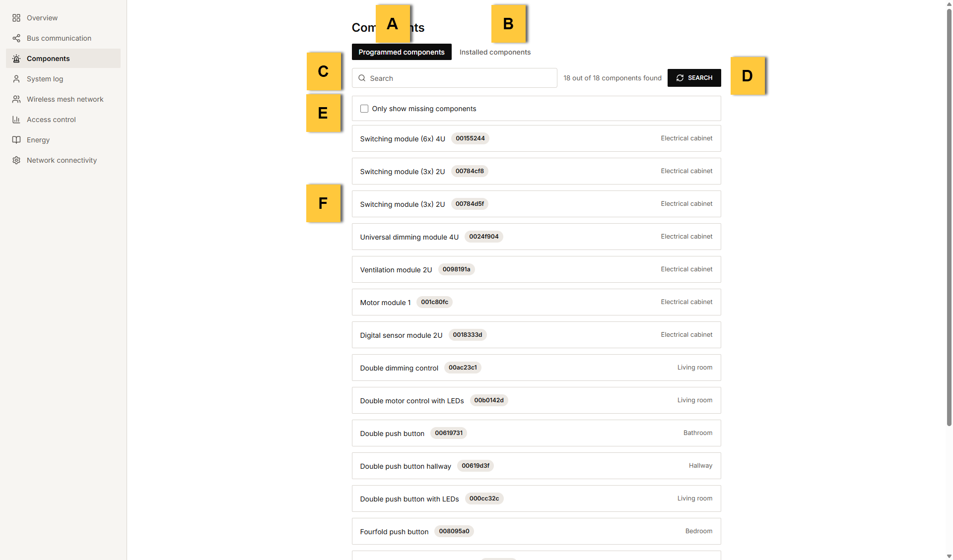Open the System log page
Screen dimensions: 953x560
tap(63, 79)
